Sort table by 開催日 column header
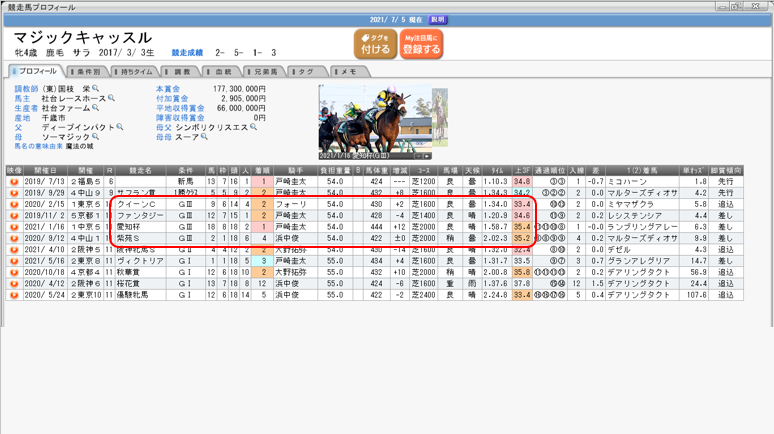 45,170
